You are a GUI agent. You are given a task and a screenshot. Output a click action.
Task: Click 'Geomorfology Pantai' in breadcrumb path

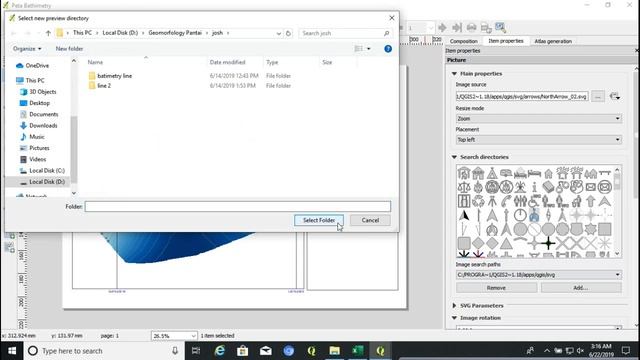[175, 33]
